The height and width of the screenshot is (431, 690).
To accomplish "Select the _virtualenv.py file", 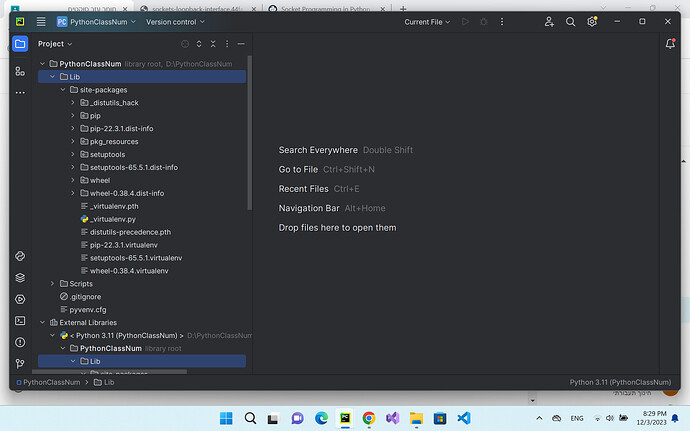I will point(142,219).
